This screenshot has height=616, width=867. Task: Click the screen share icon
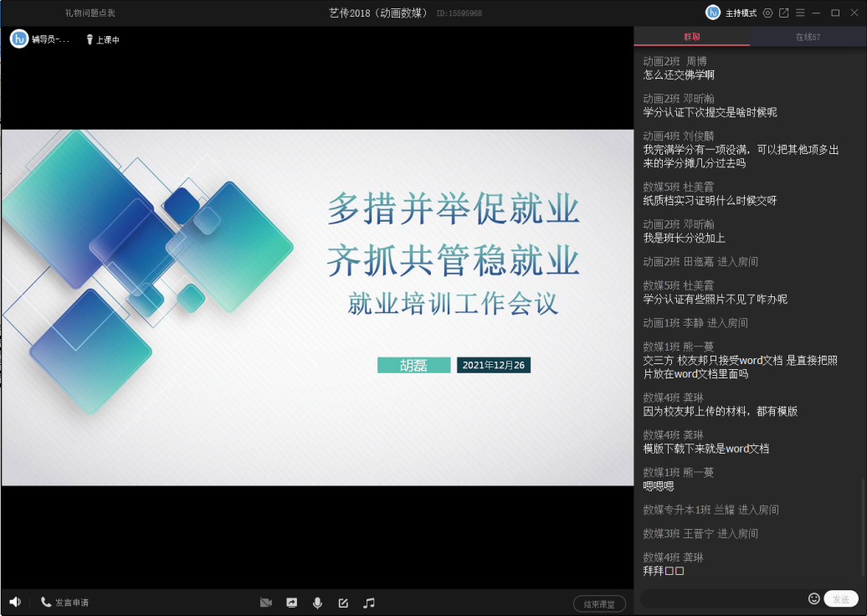point(291,603)
